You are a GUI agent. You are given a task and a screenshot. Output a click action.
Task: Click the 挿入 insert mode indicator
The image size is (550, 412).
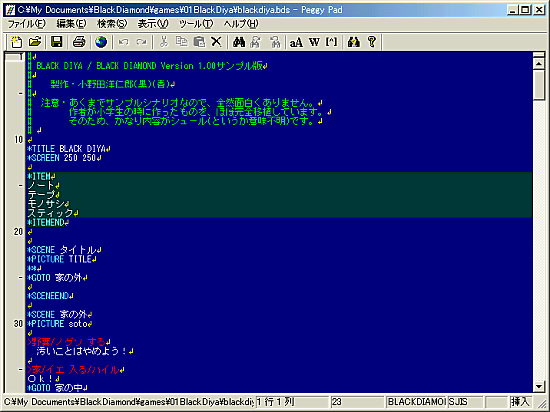(520, 402)
